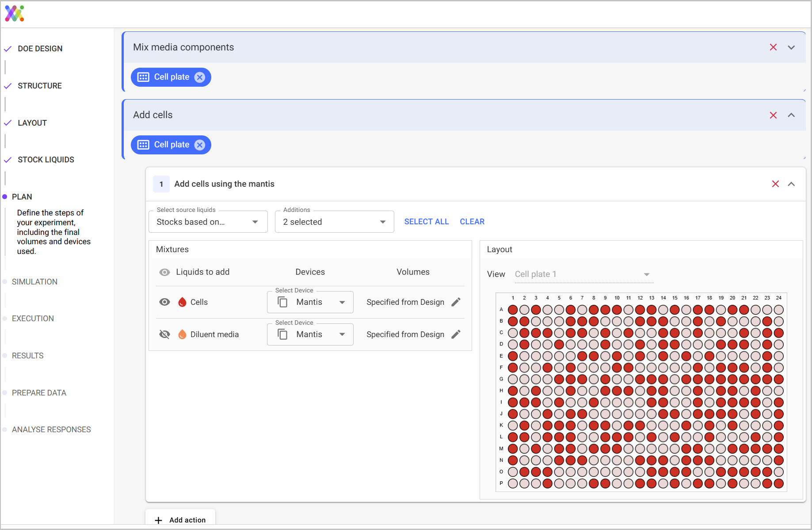The width and height of the screenshot is (812, 530).
Task: Delete the Add cells step
Action: pyautogui.click(x=773, y=115)
